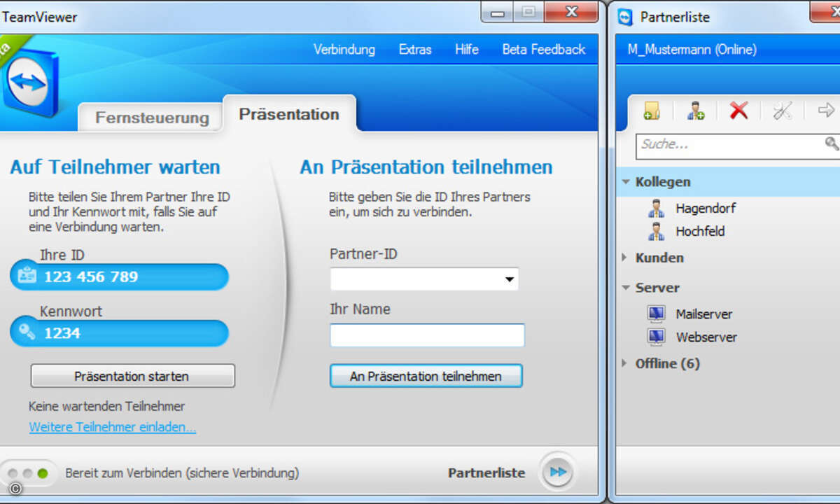Select the Präsentation tab

pos(289,114)
